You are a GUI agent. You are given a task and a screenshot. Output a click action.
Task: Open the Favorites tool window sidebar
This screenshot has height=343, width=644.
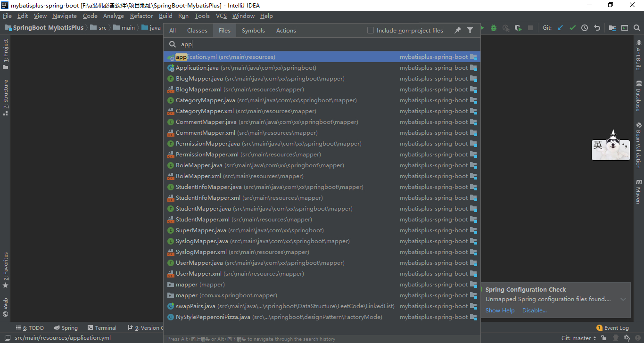[6, 270]
